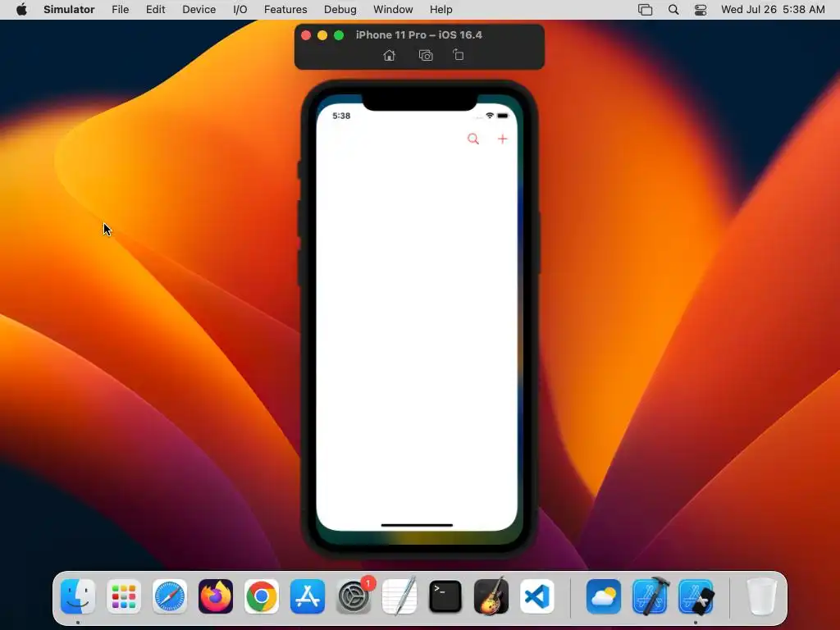Image resolution: width=840 pixels, height=630 pixels.
Task: Open the Help menu
Action: tap(441, 10)
